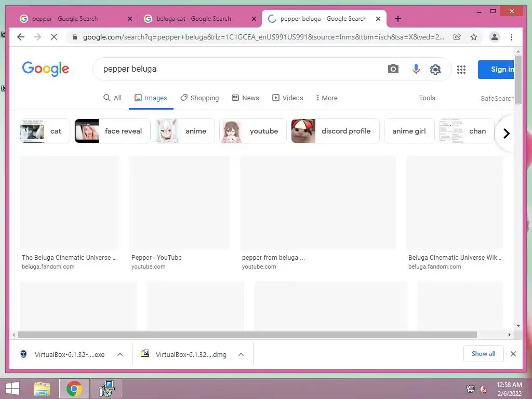Viewport: 532px width, 399px height.
Task: Open Google quick settings gear
Action: click(435, 69)
